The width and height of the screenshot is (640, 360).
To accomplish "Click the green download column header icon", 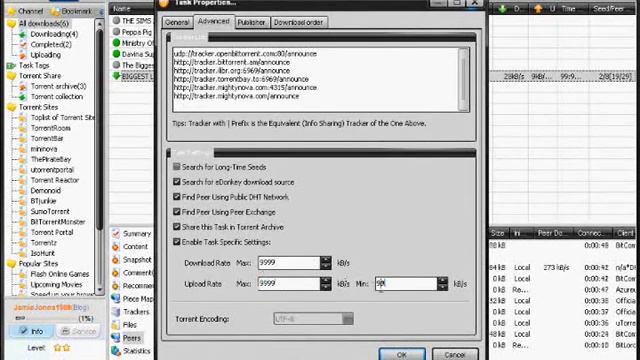I will [502, 9].
